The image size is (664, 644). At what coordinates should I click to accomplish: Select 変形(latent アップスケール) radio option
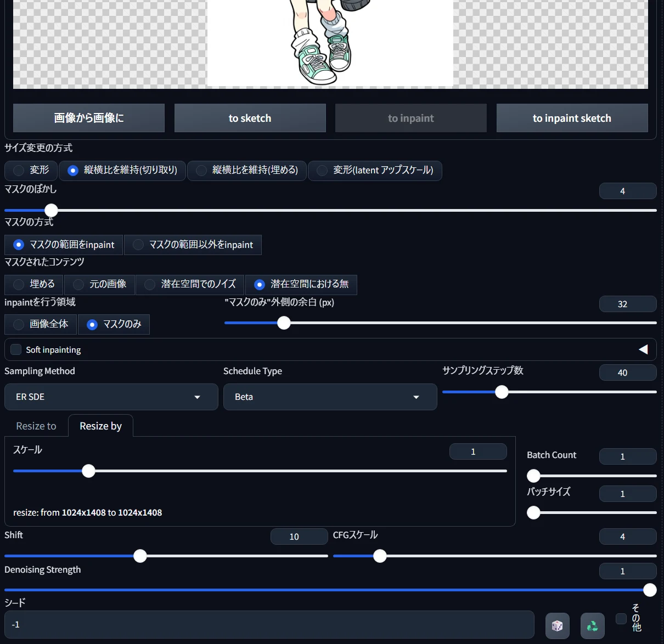375,171
